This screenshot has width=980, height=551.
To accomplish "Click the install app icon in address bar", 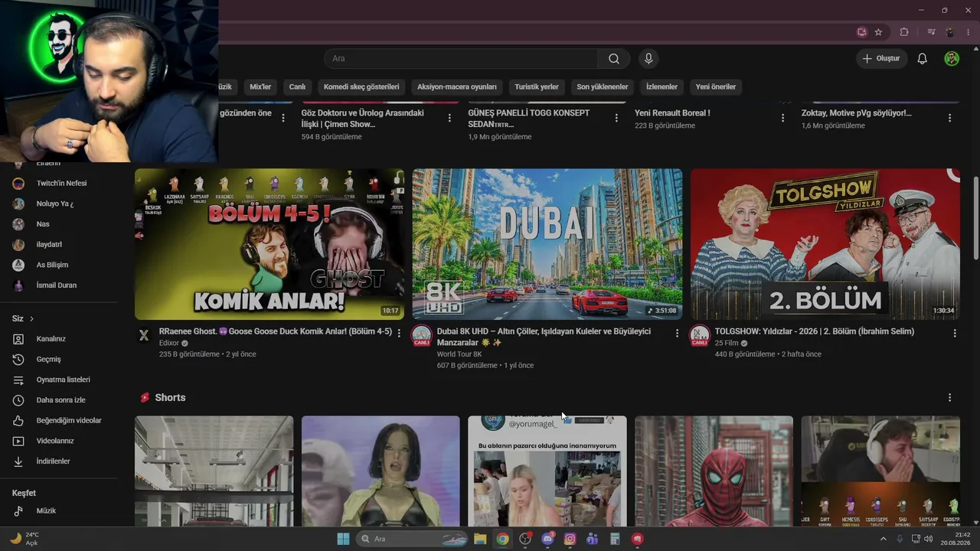I will pos(862,32).
